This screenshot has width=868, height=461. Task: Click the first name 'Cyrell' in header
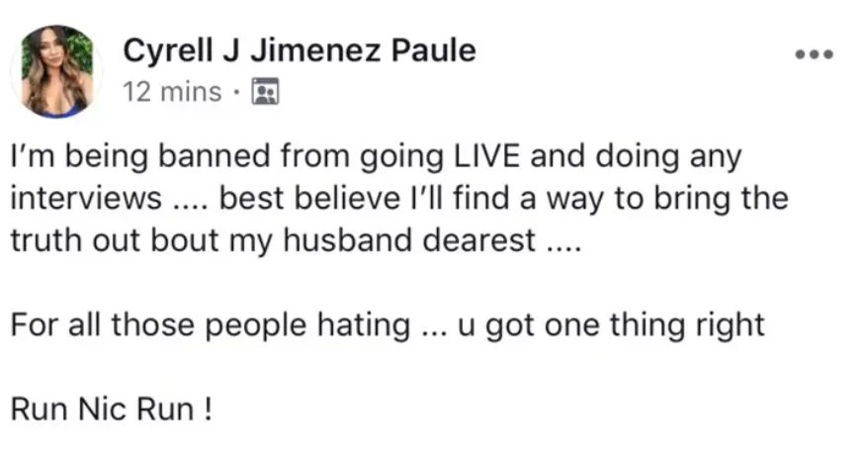168,51
